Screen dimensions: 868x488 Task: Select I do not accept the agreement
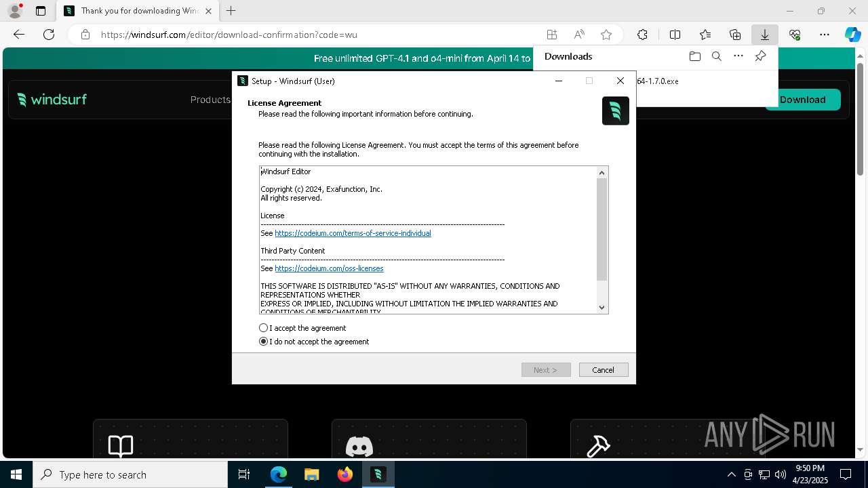point(264,342)
